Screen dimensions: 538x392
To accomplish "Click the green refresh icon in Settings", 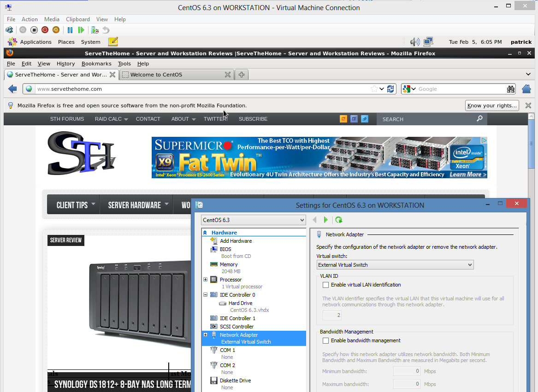I will (x=339, y=220).
